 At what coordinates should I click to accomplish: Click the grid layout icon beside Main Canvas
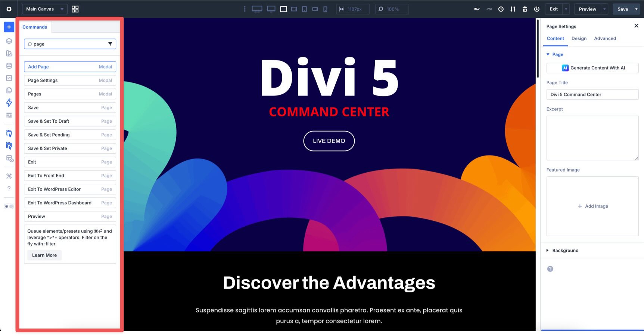75,9
